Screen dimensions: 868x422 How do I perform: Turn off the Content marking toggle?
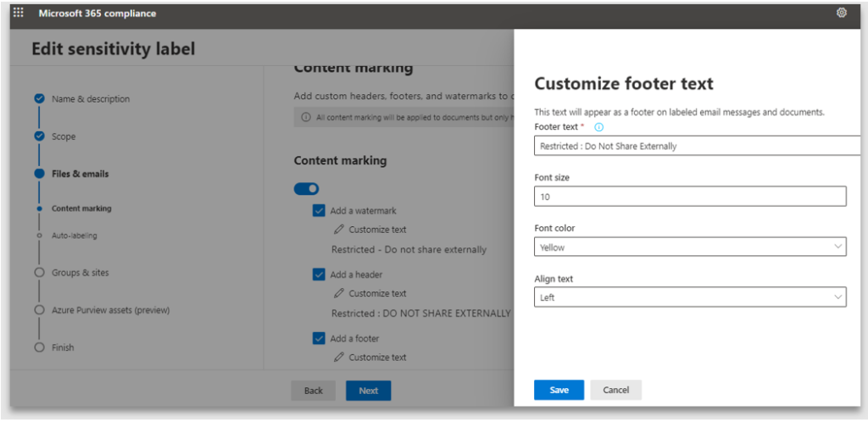point(306,188)
